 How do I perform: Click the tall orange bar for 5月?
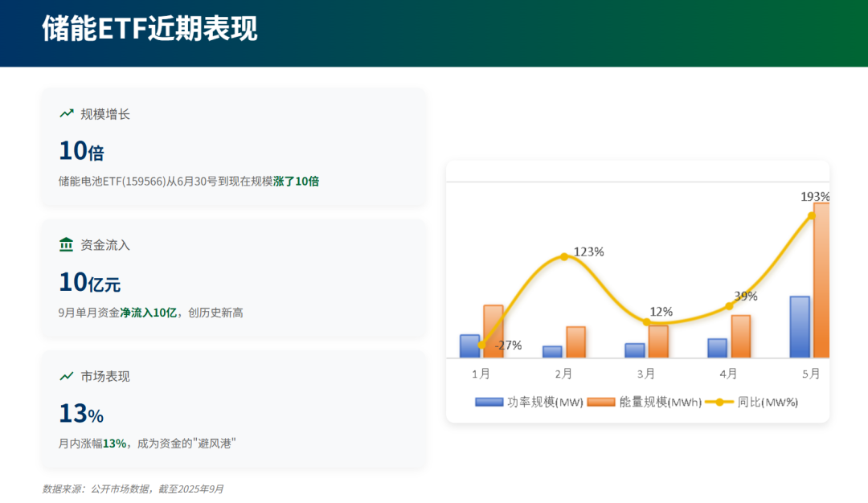coord(821,281)
